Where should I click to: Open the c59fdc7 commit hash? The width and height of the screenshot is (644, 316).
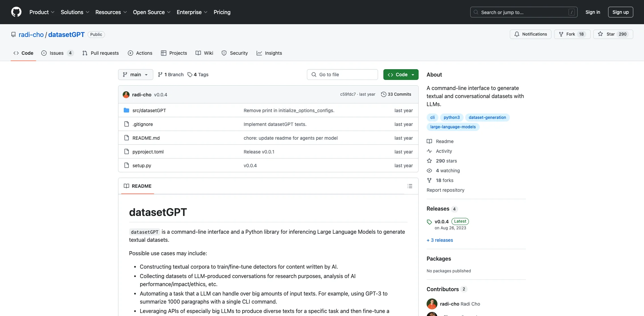pos(348,94)
